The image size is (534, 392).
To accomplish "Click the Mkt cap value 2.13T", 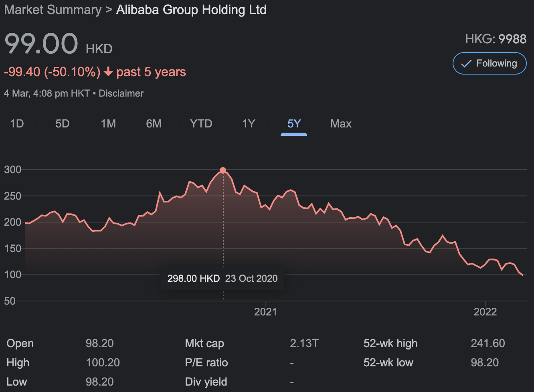I will click(x=304, y=344).
